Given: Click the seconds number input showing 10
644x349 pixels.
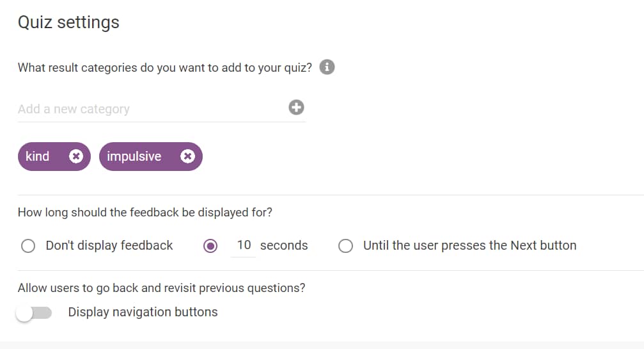Looking at the screenshot, I should click(x=243, y=245).
